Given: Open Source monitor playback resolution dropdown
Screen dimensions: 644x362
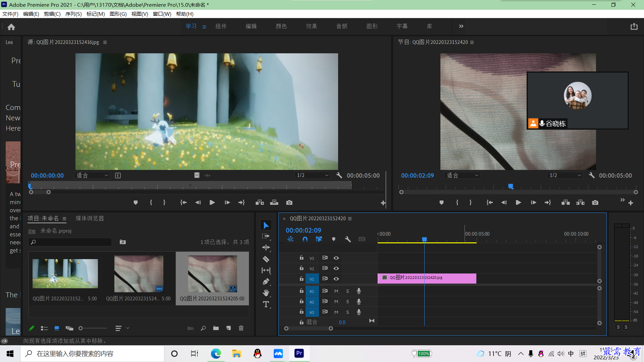Looking at the screenshot, I should pos(312,175).
